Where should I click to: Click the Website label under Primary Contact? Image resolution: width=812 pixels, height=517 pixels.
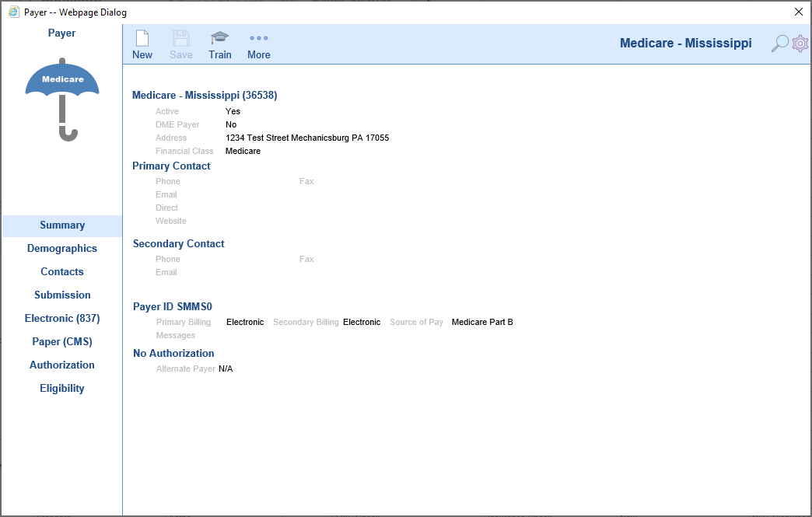coord(171,221)
